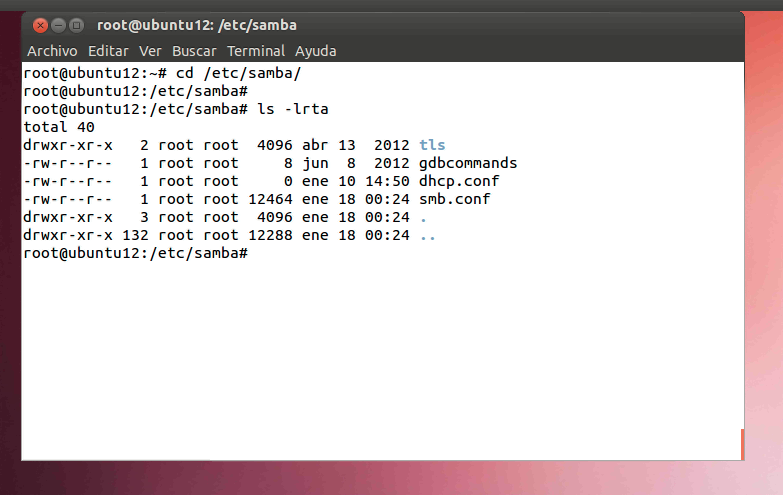Click the 'total 40' output line
The image size is (783, 495).
click(59, 127)
